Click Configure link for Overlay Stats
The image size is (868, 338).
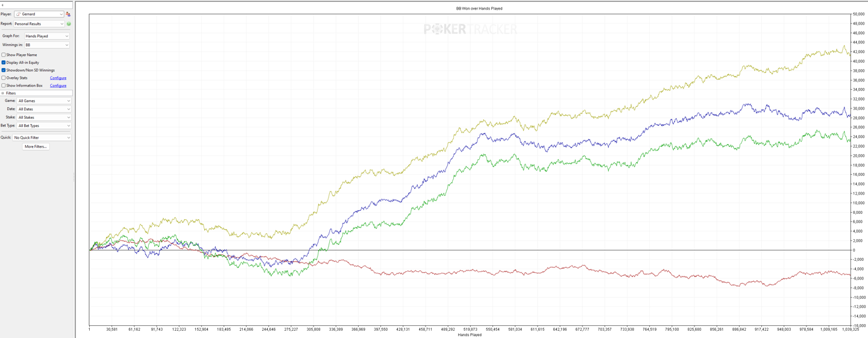(58, 78)
